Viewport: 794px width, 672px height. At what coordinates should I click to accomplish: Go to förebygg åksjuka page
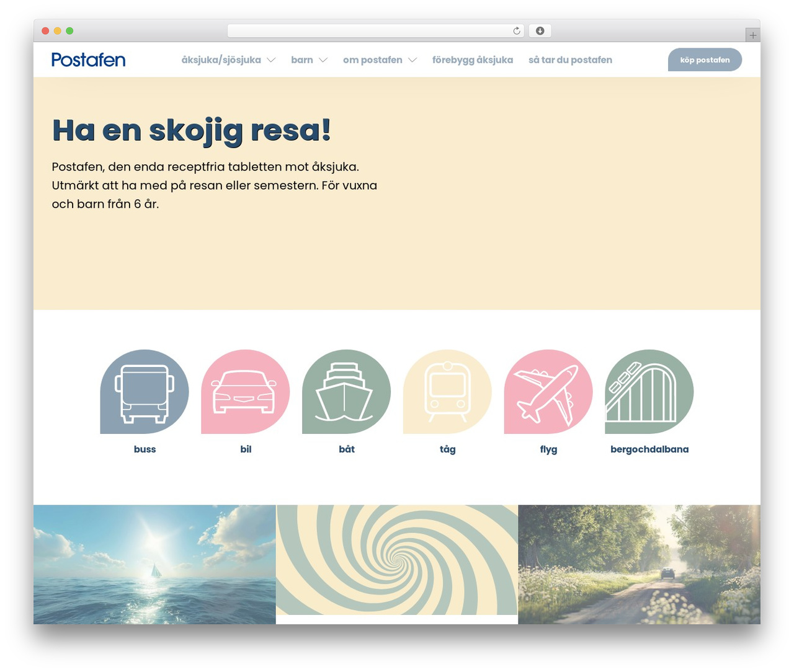click(x=473, y=60)
